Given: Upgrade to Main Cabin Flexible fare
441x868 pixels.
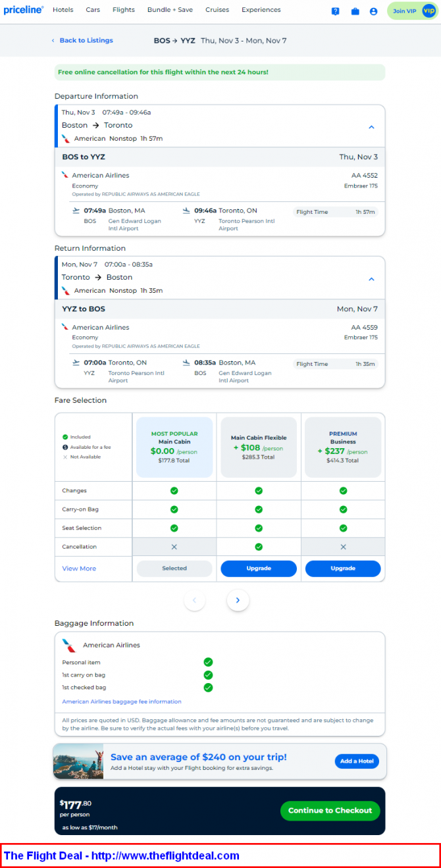Looking at the screenshot, I should [x=259, y=569].
